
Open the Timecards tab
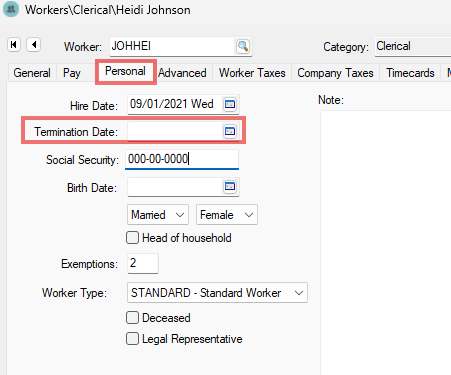(410, 73)
